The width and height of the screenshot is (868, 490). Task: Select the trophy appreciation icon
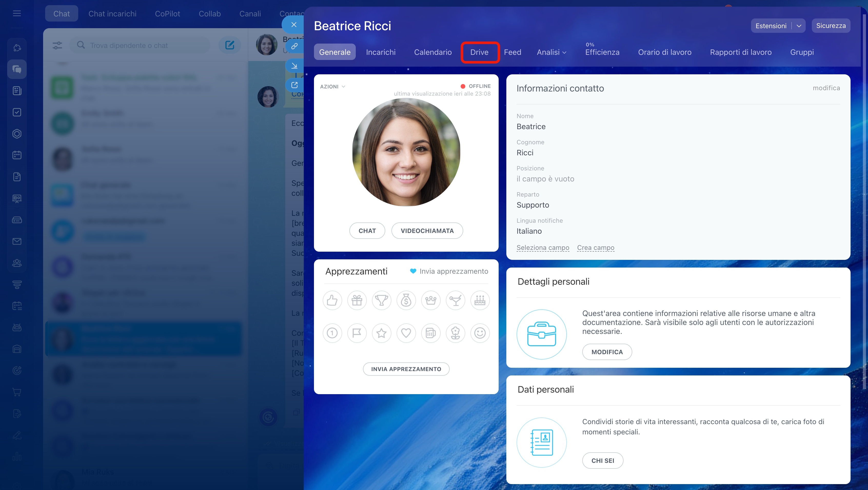tap(381, 300)
